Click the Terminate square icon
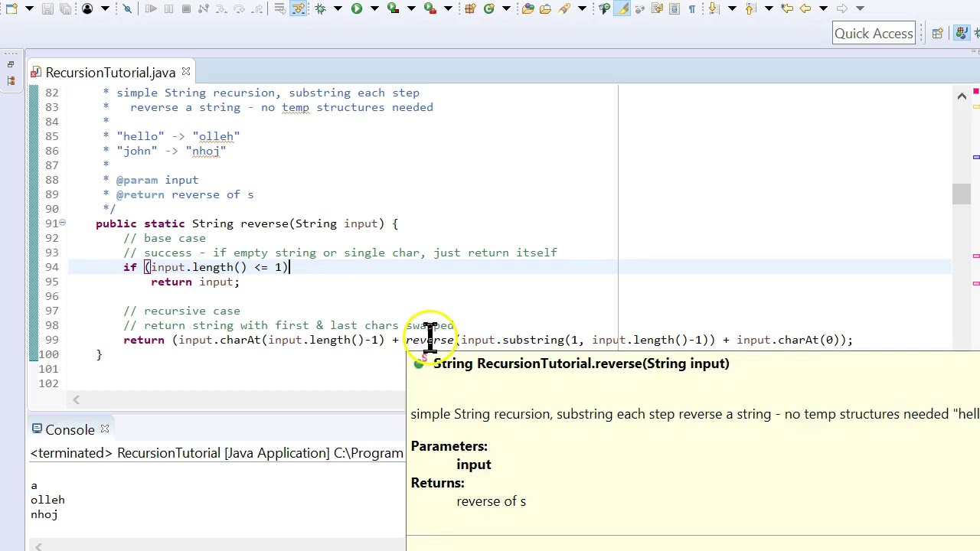The width and height of the screenshot is (980, 551). tap(186, 8)
